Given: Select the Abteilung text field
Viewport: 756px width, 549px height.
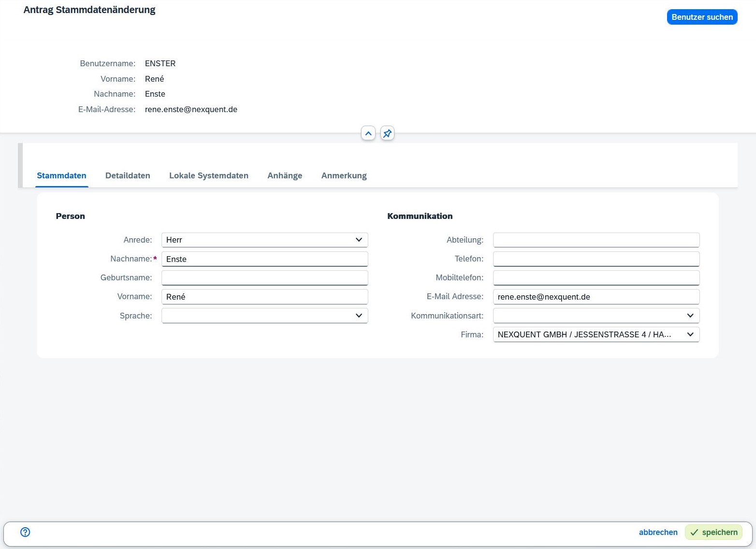Looking at the screenshot, I should tap(596, 240).
